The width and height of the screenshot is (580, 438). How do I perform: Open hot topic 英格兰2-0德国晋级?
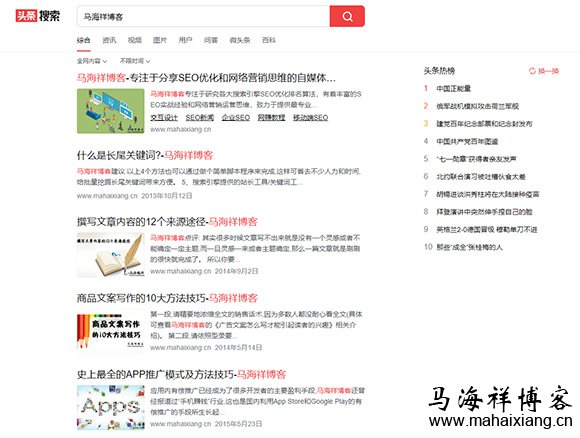click(487, 230)
